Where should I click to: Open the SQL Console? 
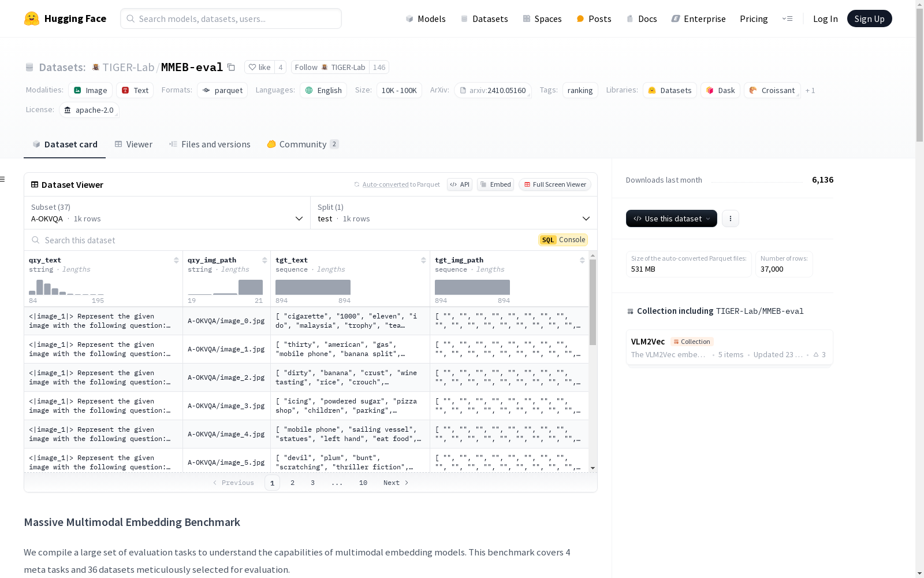[563, 240]
